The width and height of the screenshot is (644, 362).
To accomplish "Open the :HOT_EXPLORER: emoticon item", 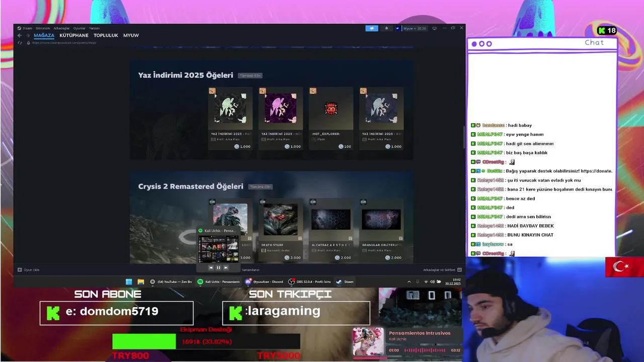I will [331, 118].
